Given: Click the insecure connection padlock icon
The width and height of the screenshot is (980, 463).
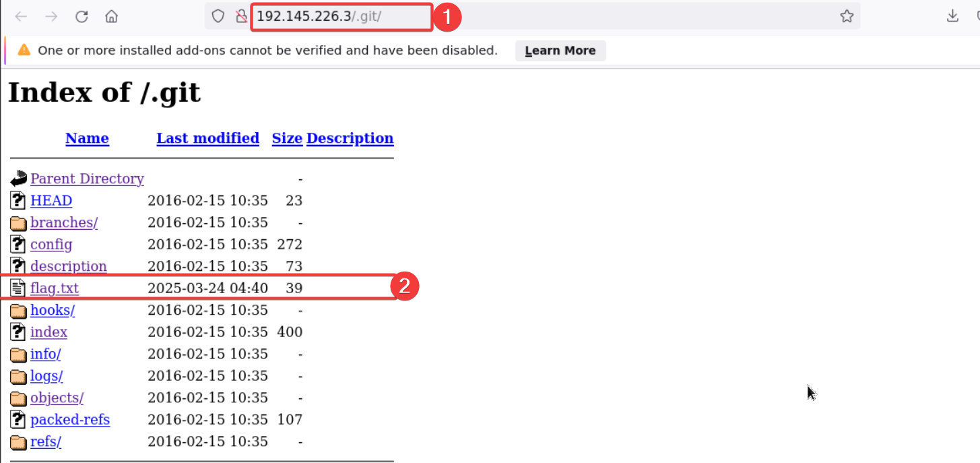Looking at the screenshot, I should (241, 17).
